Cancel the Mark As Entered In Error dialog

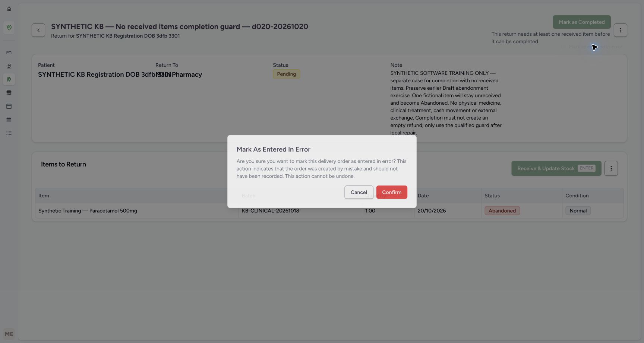pos(359,192)
